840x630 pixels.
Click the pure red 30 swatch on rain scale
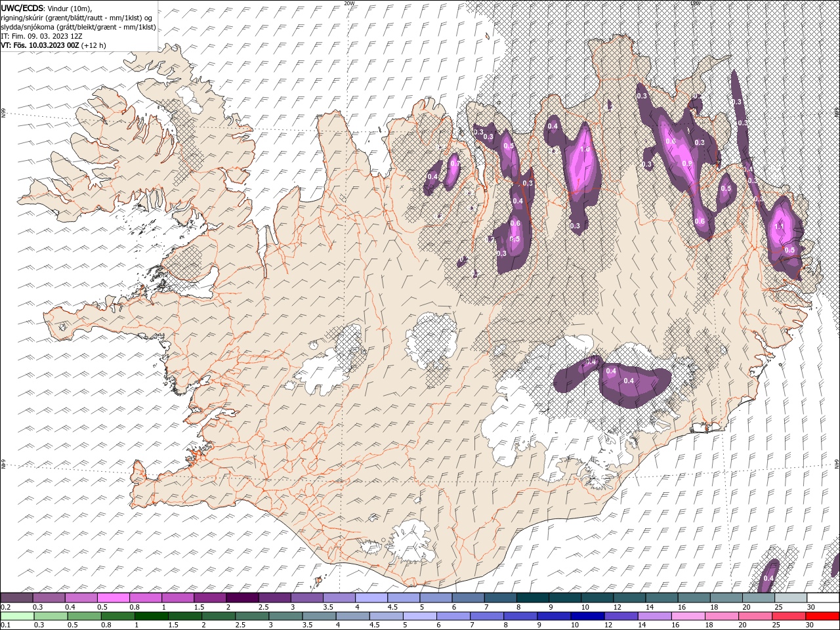pyautogui.click(x=822, y=616)
